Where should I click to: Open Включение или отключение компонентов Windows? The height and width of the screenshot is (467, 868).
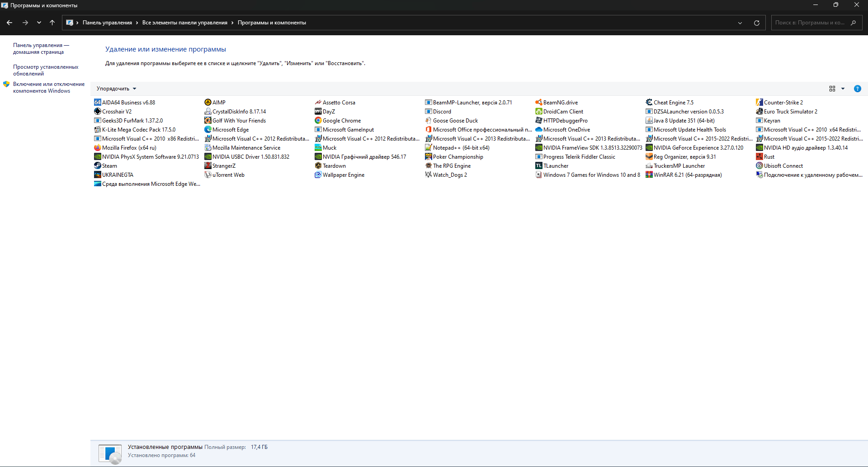[49, 87]
